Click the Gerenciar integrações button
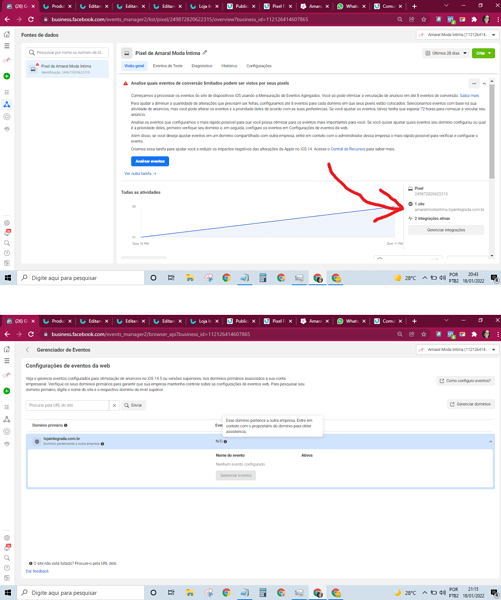The width and height of the screenshot is (501, 600). point(446,230)
